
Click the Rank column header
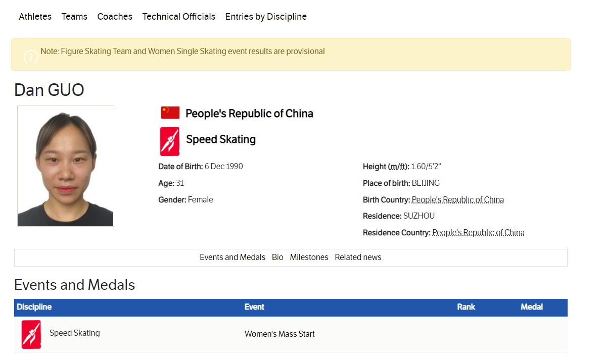[466, 307]
